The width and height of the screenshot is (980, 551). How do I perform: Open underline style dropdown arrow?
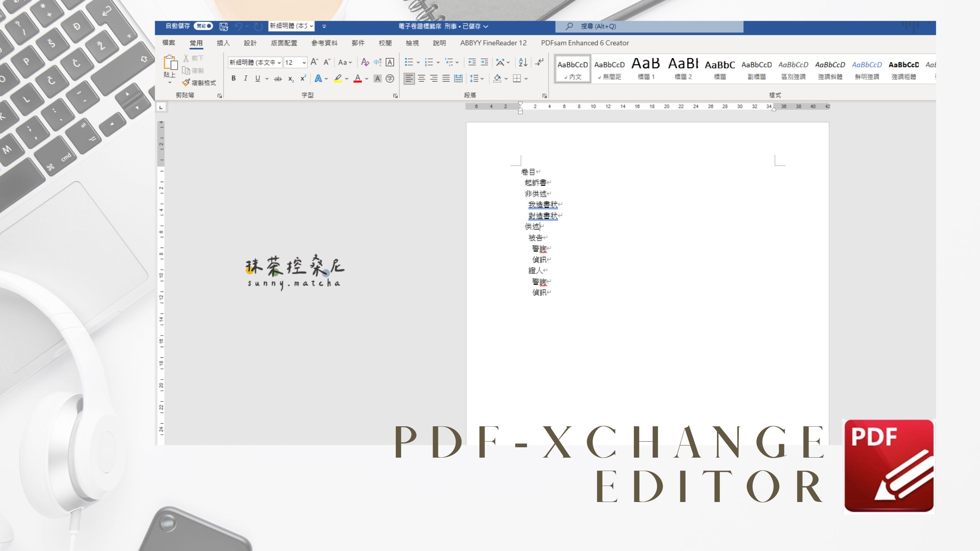(x=267, y=79)
